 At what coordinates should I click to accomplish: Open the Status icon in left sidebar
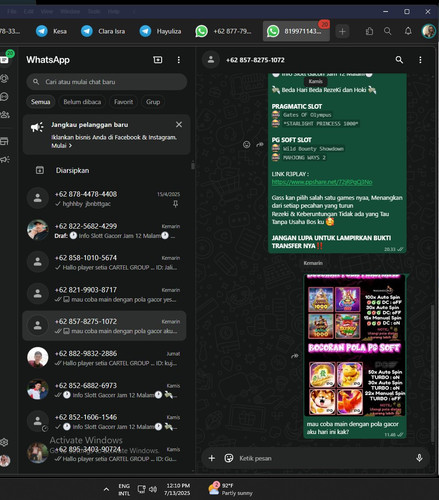tap(5, 79)
